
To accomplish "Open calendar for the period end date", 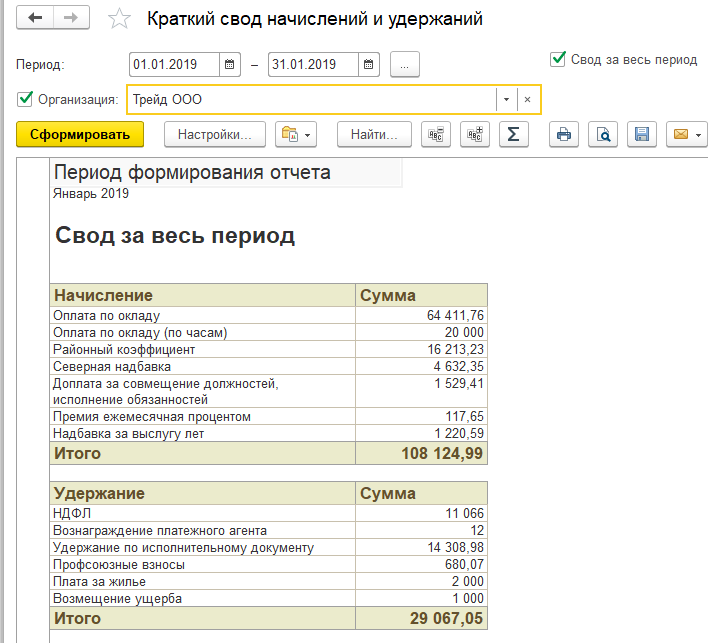I will (x=369, y=65).
